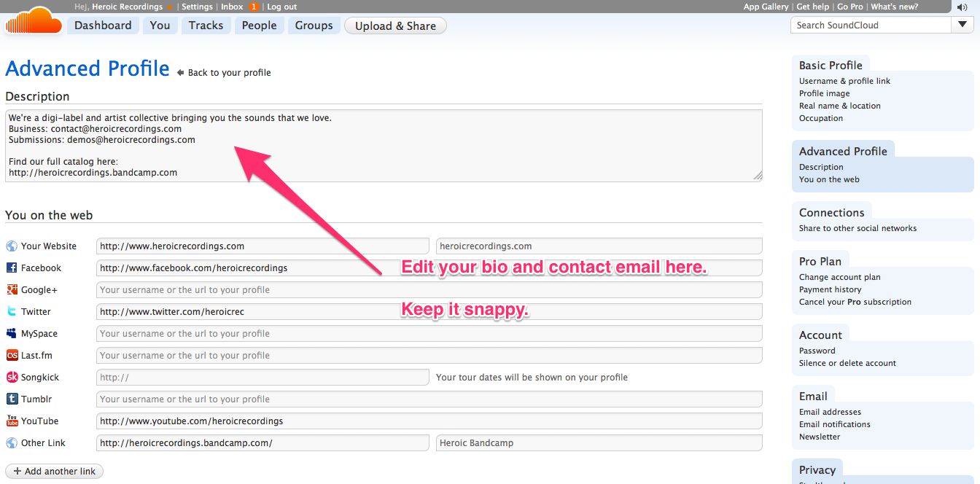Open the Inbox link
Screen dimensions: 980x484
[232, 7]
